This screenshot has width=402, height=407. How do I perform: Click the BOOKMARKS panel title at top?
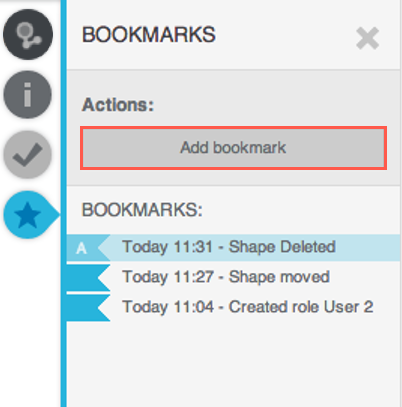coord(149,35)
